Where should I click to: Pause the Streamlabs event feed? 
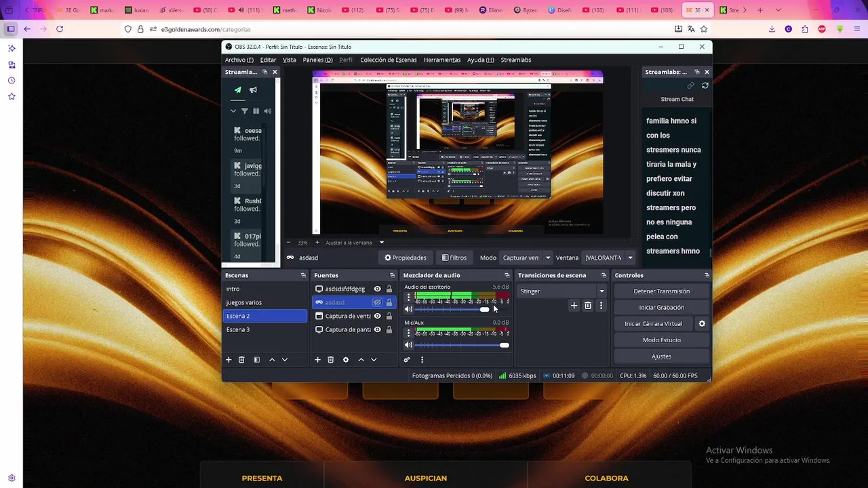(256, 111)
